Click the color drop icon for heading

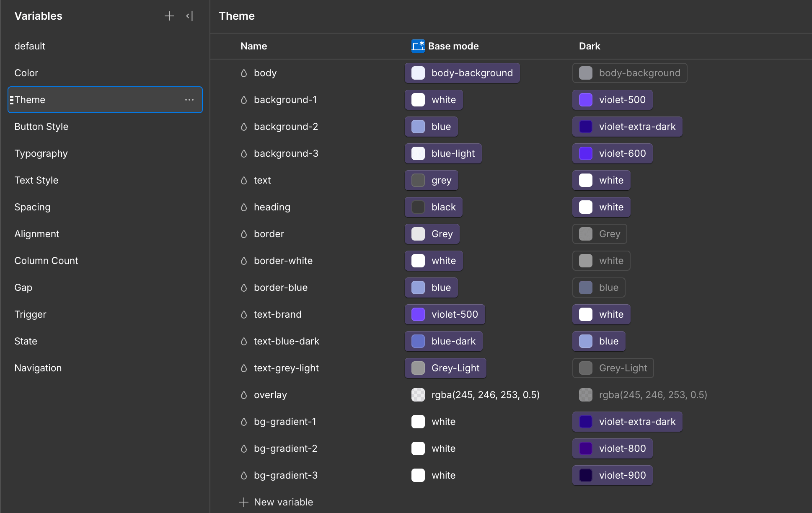coord(244,207)
